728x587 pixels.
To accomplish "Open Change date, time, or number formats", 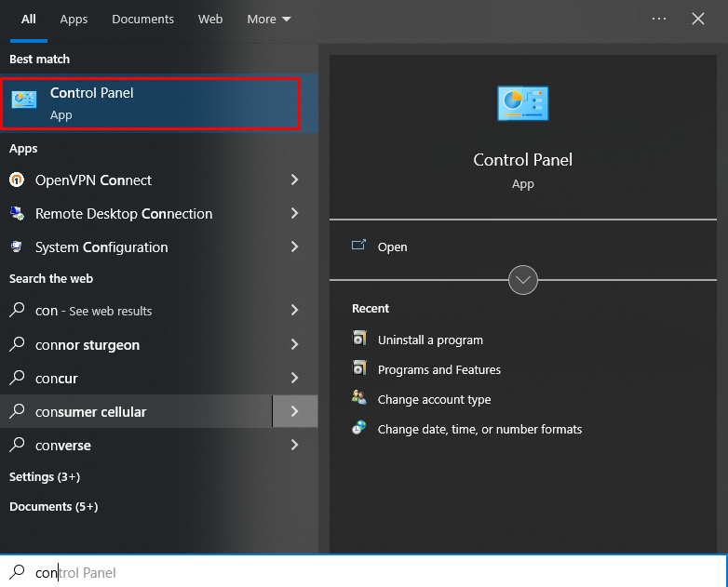I will (479, 429).
